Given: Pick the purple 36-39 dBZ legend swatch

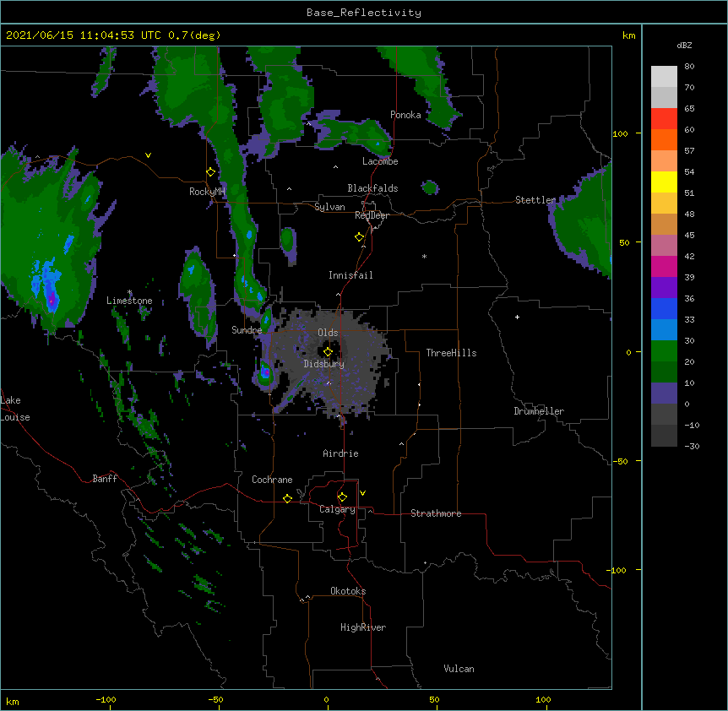Looking at the screenshot, I should coord(664,287).
